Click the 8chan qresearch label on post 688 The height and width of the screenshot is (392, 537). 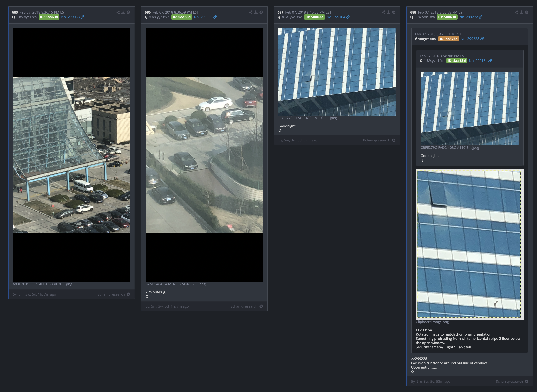509,381
